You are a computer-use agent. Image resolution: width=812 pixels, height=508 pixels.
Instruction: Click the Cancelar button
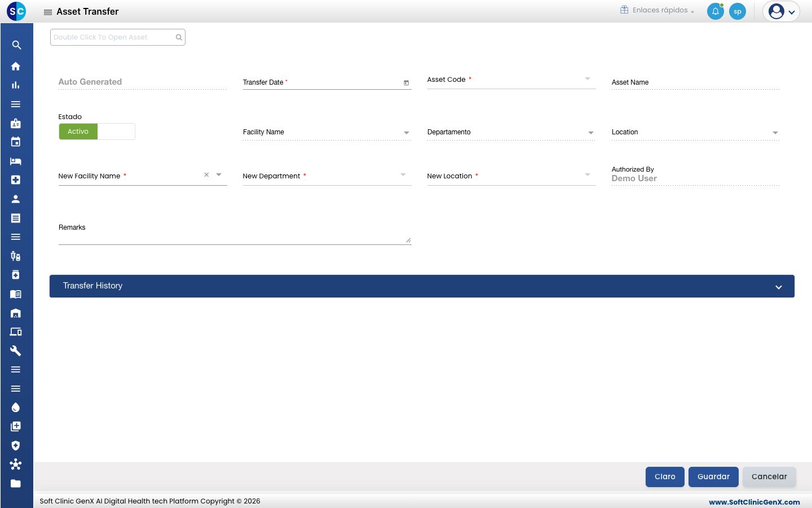pos(769,476)
